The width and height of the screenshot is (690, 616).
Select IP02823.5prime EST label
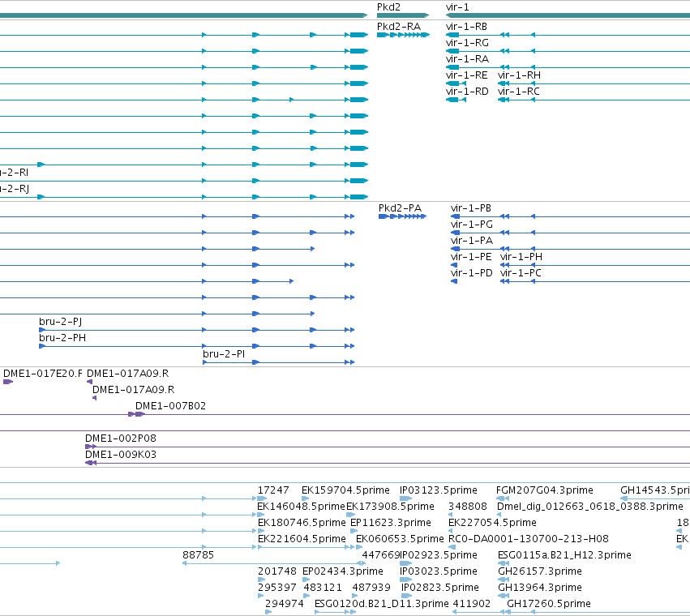coord(440,588)
